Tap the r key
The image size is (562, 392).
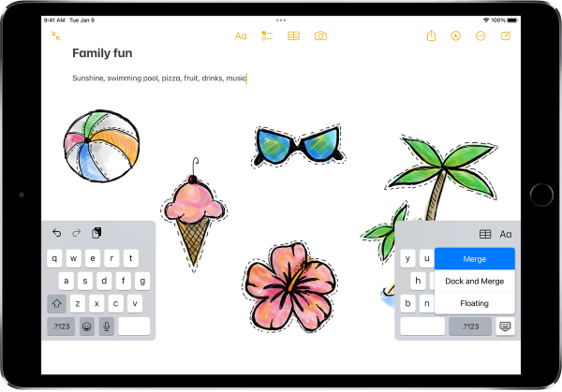111,258
